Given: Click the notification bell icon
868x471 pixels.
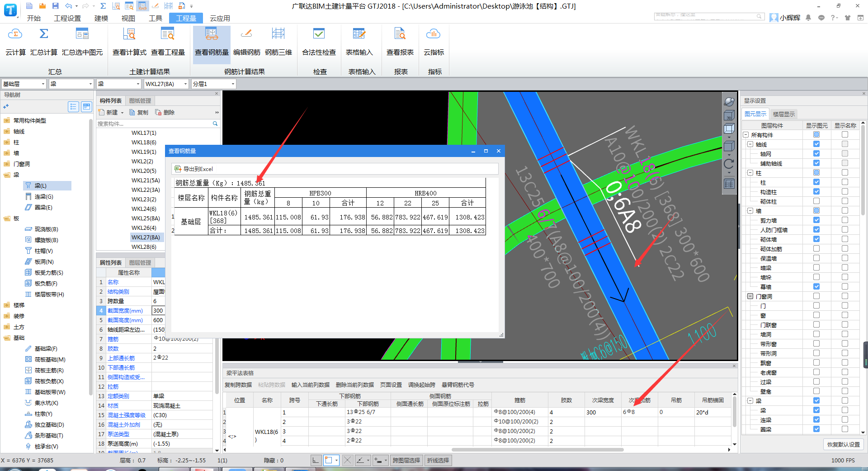Looking at the screenshot, I should [x=808, y=18].
